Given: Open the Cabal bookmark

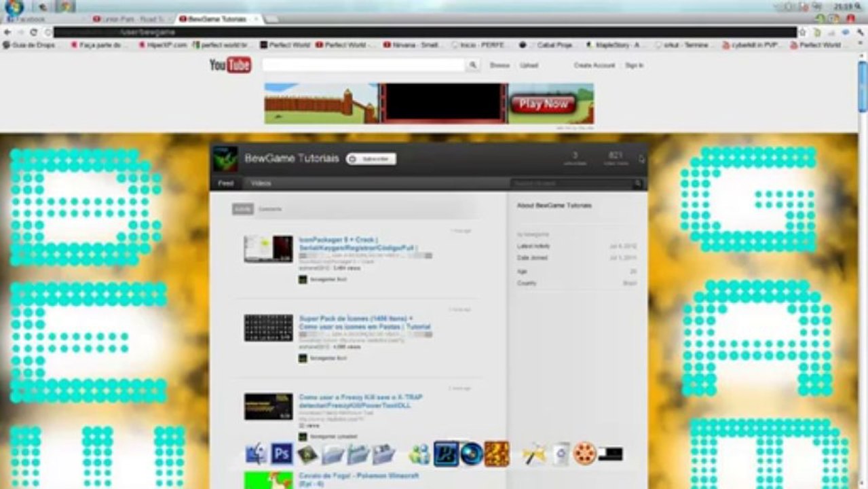Looking at the screenshot, I should (x=546, y=45).
